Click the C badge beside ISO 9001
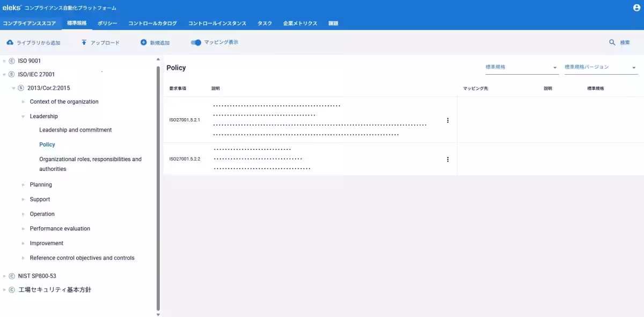644x317 pixels. coord(12,61)
